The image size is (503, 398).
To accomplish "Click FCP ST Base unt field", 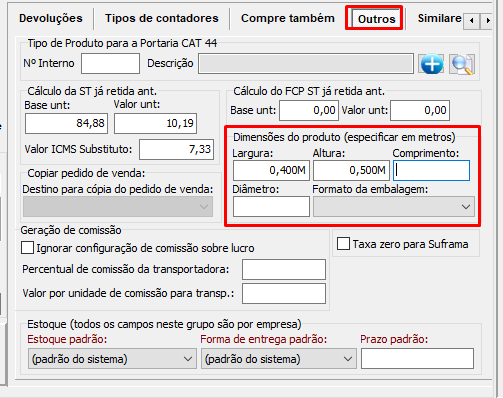I will pos(309,110).
